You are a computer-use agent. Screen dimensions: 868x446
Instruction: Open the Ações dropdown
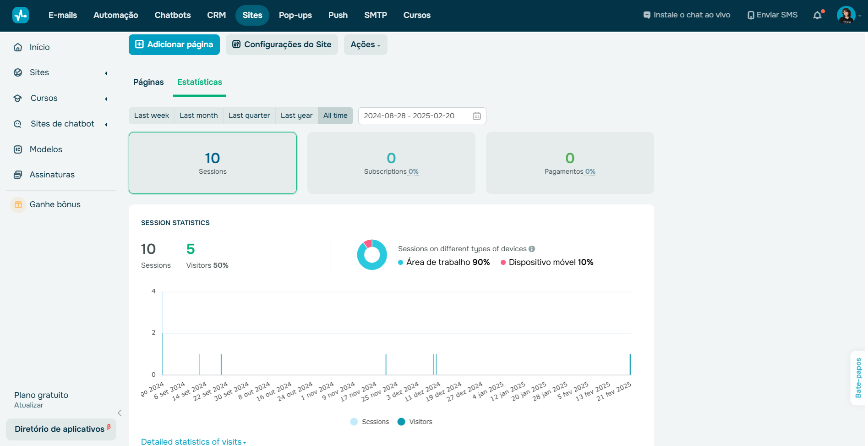pyautogui.click(x=365, y=44)
